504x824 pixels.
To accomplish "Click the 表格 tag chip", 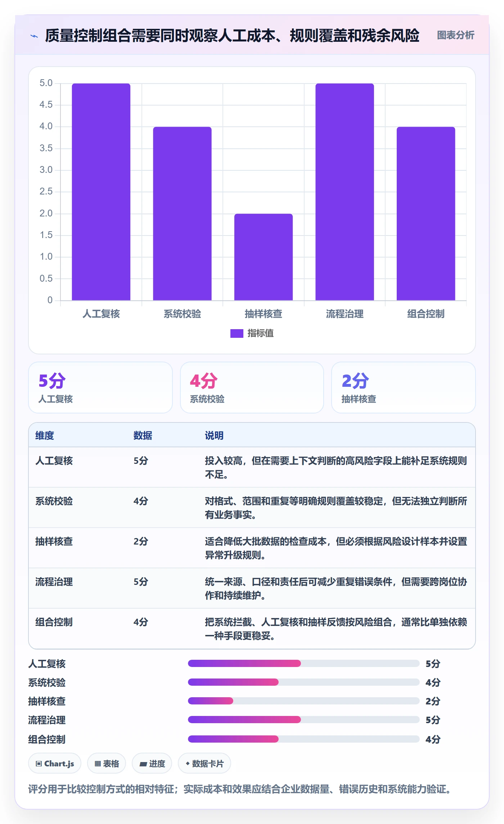I will (107, 763).
